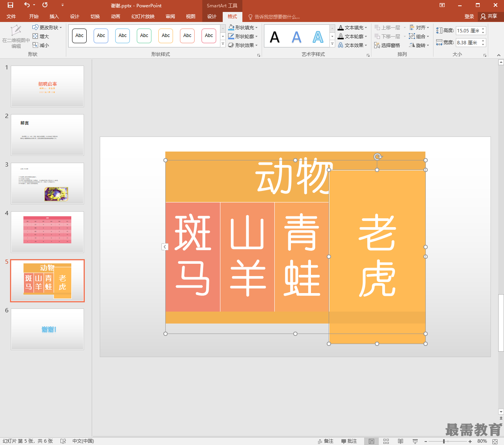Open 更改形状 dropdown
The height and width of the screenshot is (445, 504).
(47, 27)
